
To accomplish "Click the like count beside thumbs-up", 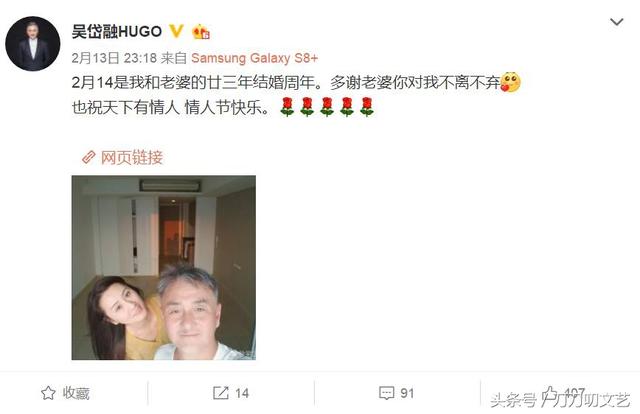I will click(x=575, y=393).
